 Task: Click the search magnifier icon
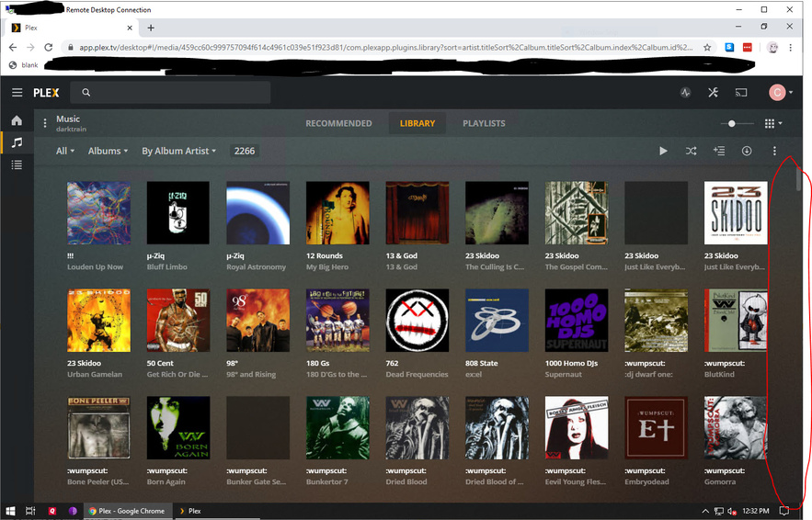[x=86, y=93]
